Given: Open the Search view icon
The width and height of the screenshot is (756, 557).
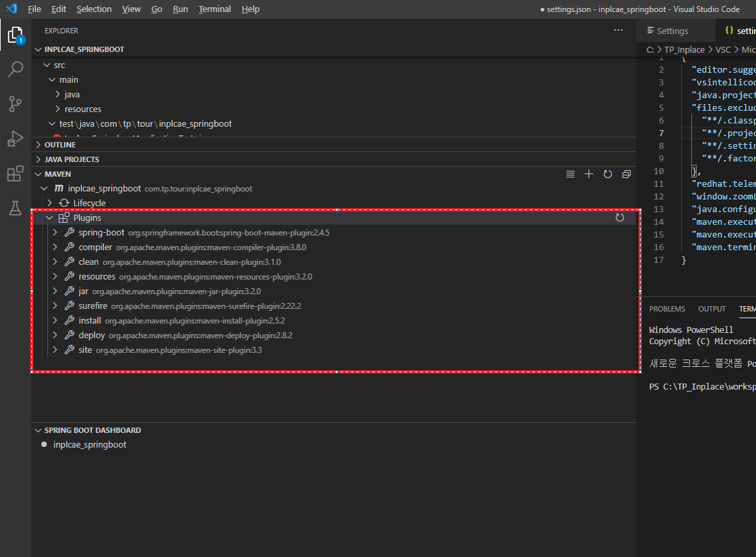Looking at the screenshot, I should 15,69.
